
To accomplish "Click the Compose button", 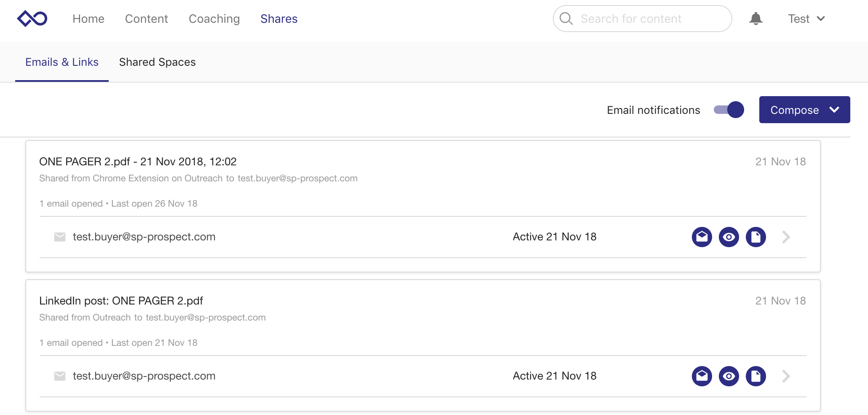I will tap(794, 110).
